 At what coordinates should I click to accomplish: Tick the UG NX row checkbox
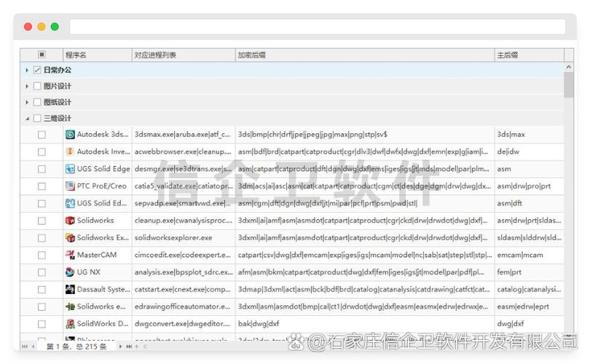[42, 272]
